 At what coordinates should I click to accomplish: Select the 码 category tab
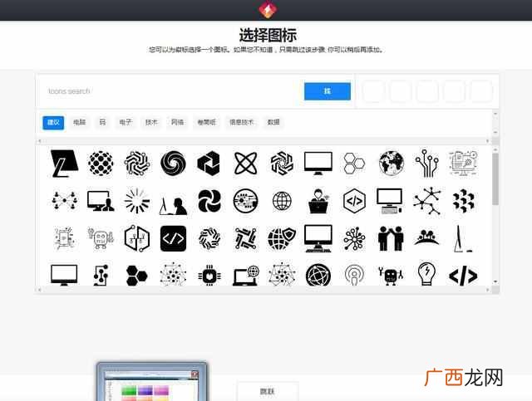pyautogui.click(x=102, y=122)
